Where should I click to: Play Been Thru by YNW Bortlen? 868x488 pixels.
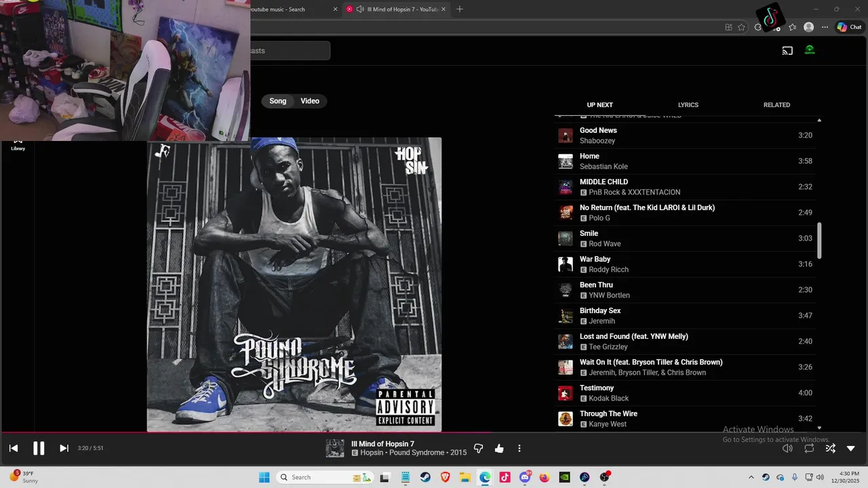[x=685, y=290]
